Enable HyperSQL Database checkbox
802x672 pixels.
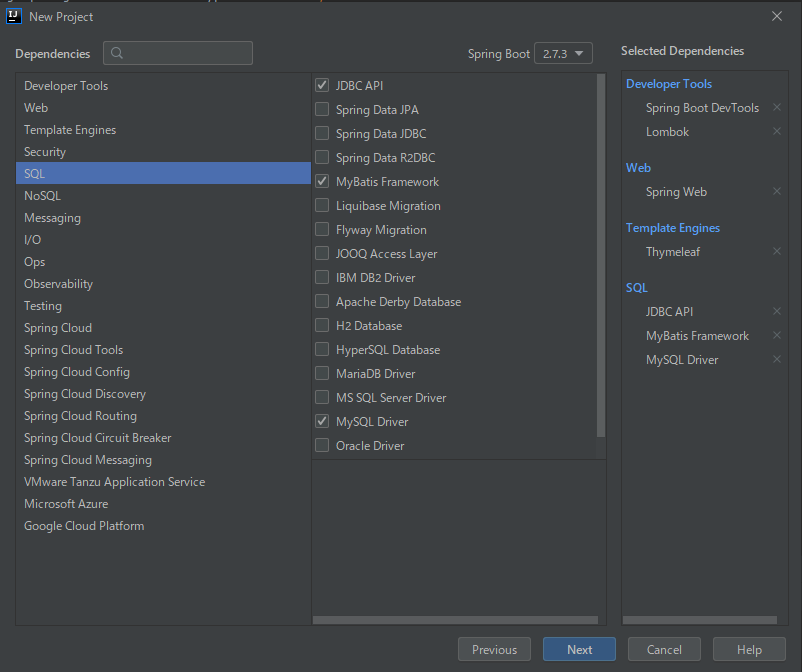pos(322,349)
